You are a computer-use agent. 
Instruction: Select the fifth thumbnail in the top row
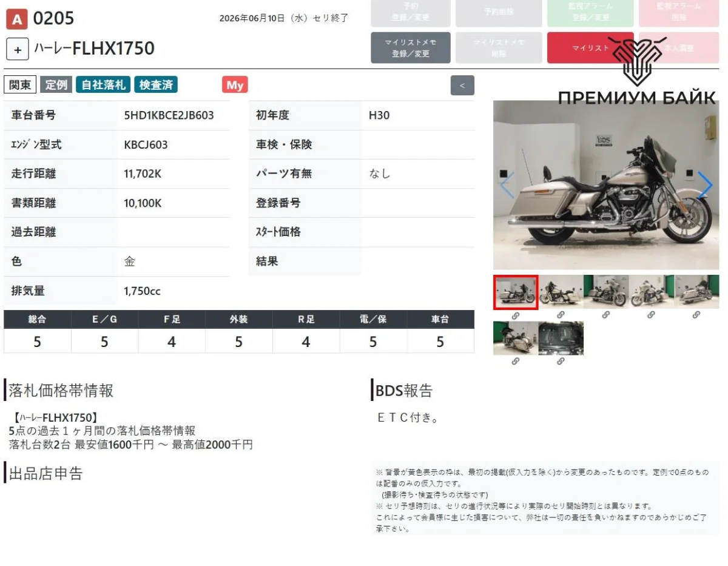697,292
